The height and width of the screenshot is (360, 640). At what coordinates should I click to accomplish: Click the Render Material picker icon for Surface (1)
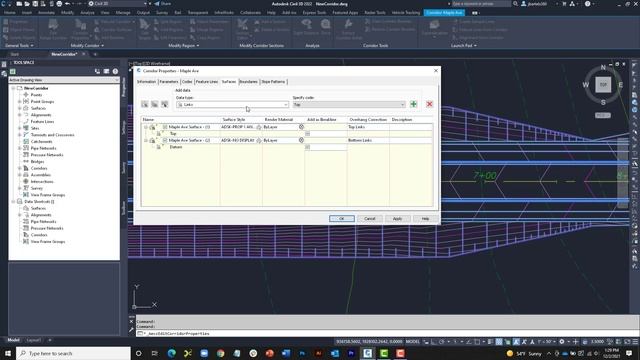[x=301, y=127]
